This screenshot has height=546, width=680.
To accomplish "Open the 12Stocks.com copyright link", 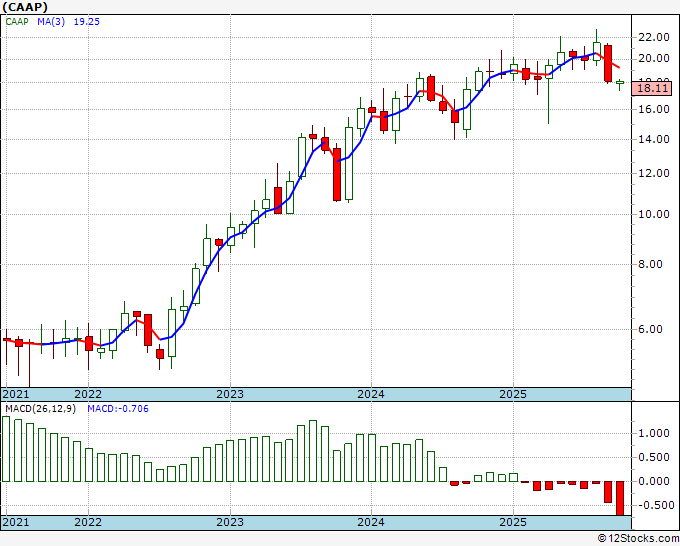I will point(638,539).
